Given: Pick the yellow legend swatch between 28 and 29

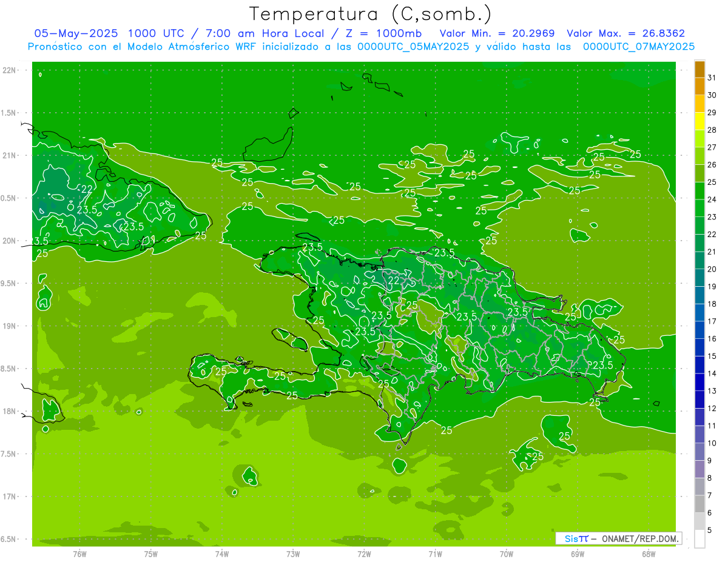Looking at the screenshot, I should click(699, 121).
